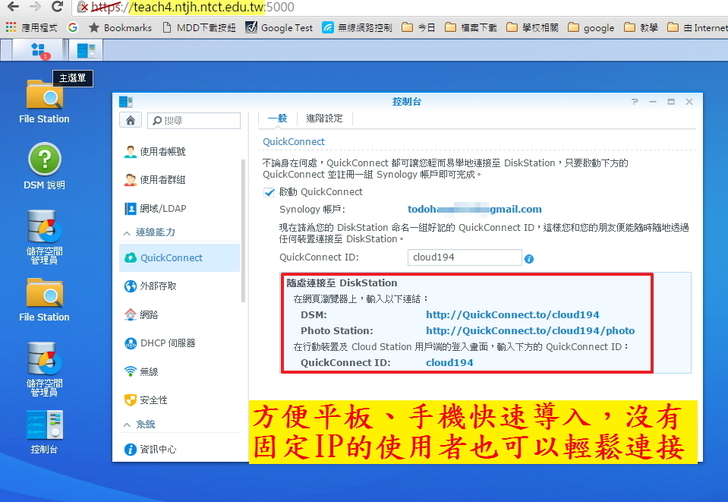Toggle 啟動 QuickConnect checkbox
Screen dimensions: 728x502
269,192
